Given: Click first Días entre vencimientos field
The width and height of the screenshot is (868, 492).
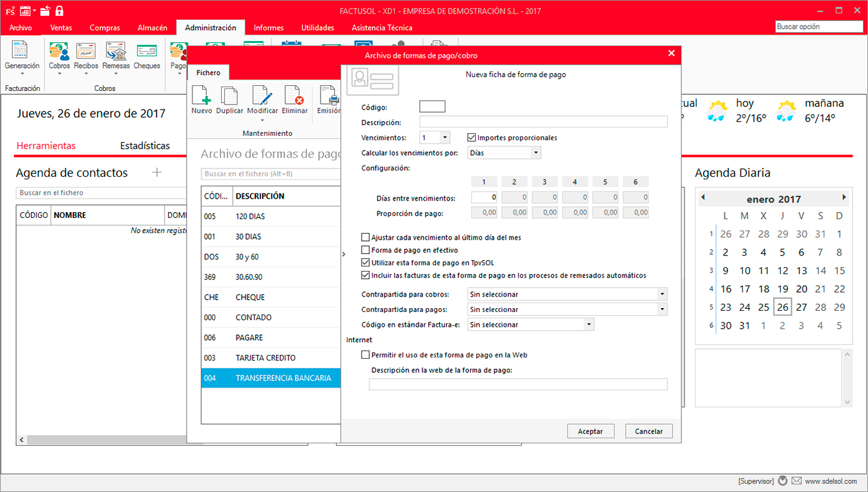Looking at the screenshot, I should click(x=485, y=198).
